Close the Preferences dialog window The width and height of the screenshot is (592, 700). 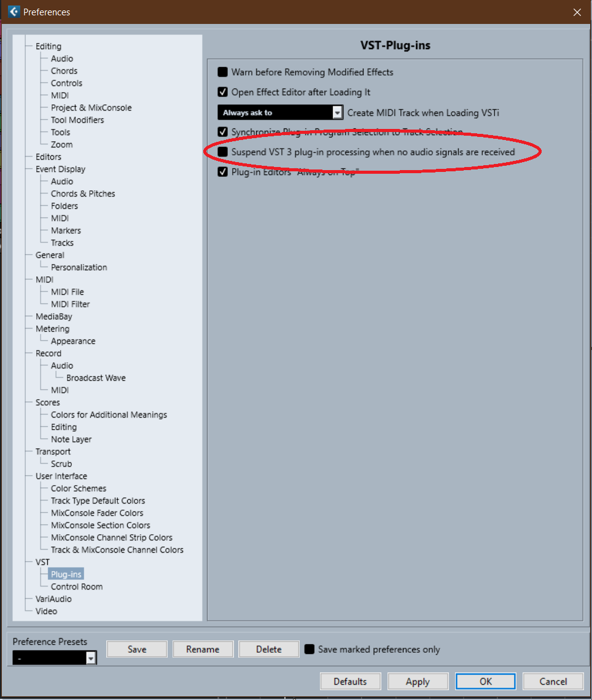pyautogui.click(x=577, y=12)
